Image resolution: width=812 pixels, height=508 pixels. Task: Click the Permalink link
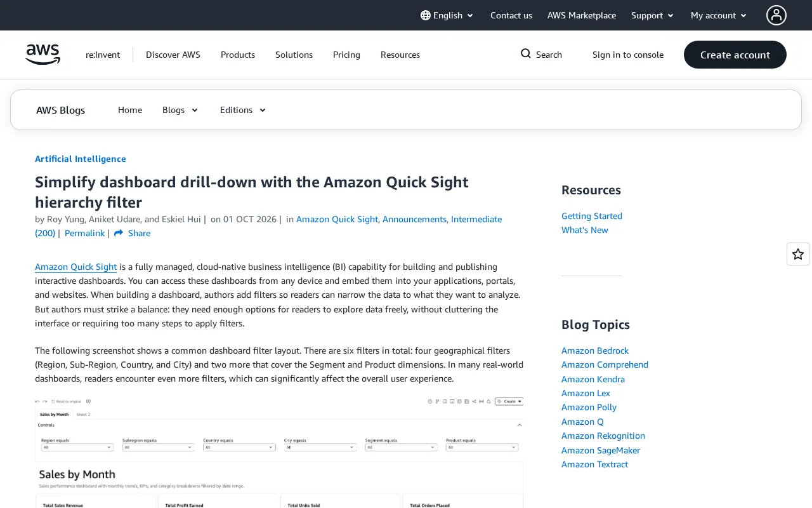[x=84, y=233]
